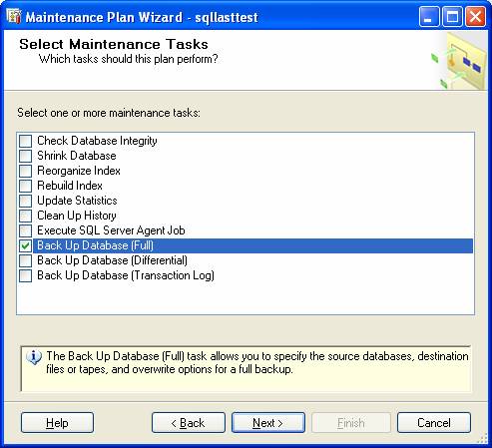Tick Back Up Database (Transaction Log)
This screenshot has width=492, height=448.
tap(25, 275)
